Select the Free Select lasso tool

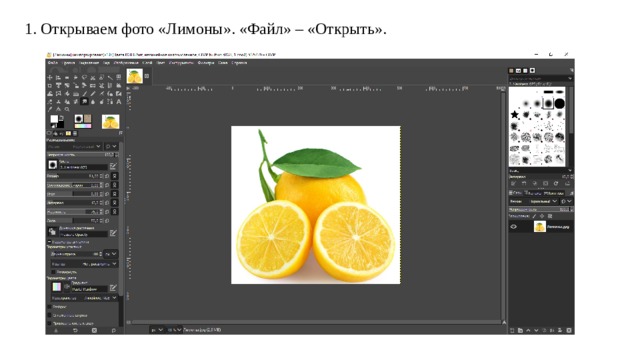84,78
